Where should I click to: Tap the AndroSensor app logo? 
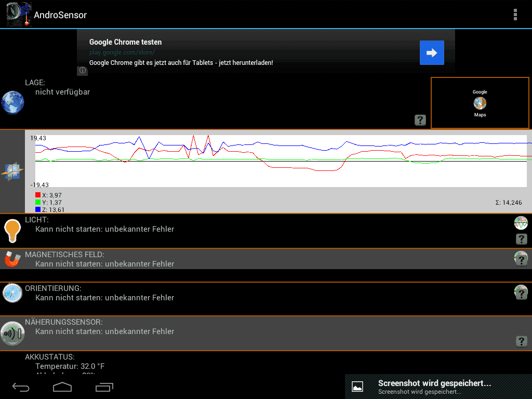pos(19,15)
